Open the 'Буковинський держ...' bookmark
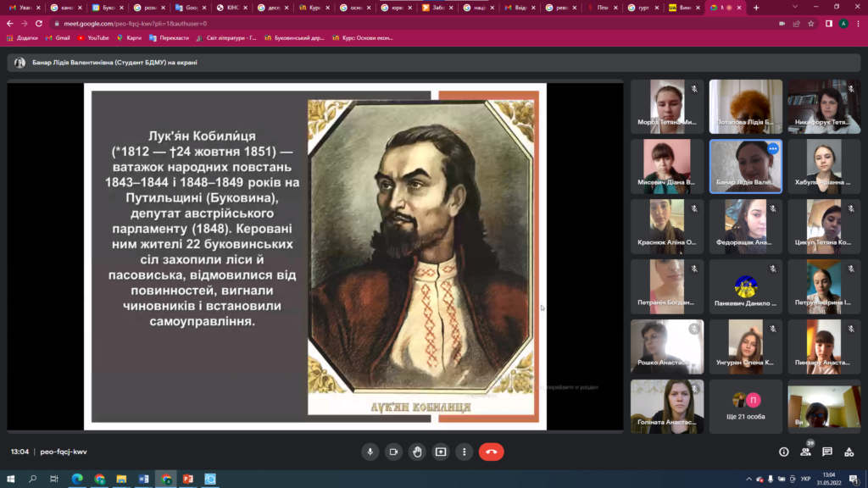This screenshot has width=868, height=488. coord(294,38)
